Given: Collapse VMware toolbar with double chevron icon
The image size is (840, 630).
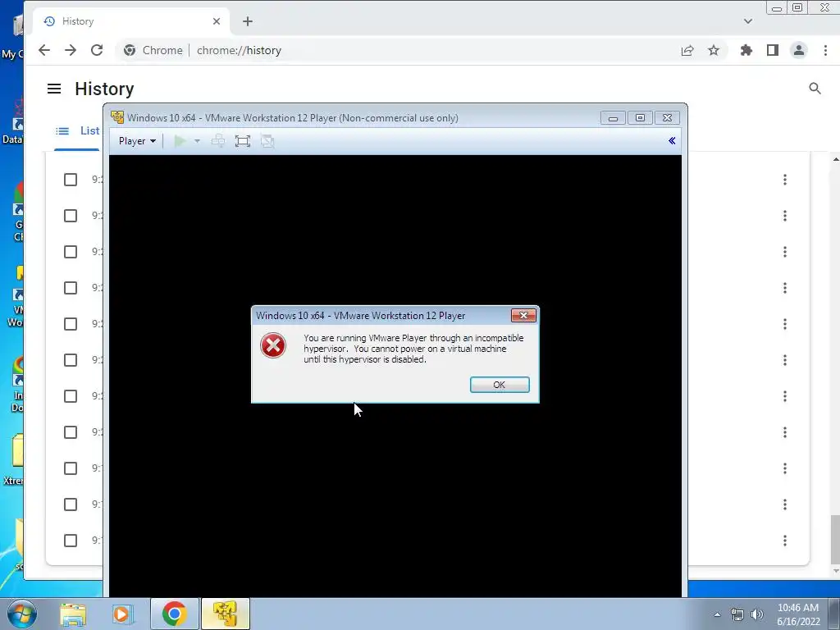Looking at the screenshot, I should (672, 141).
